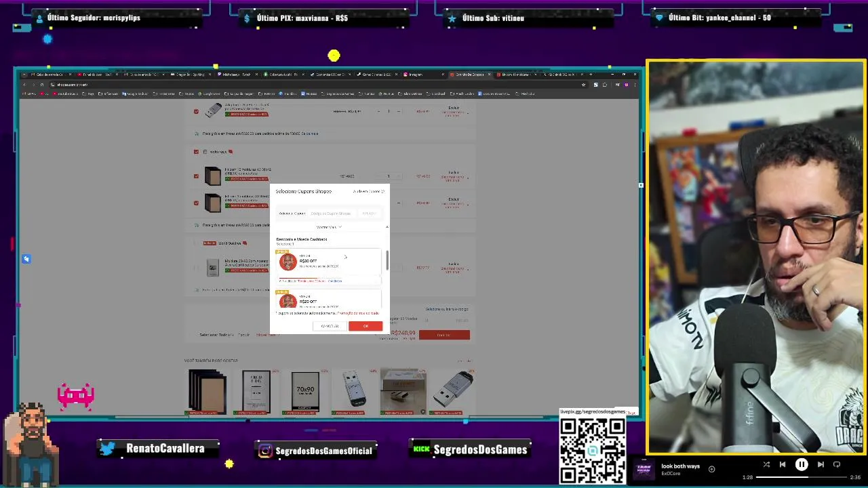
Task: Open the browser extensions icon
Action: click(605, 85)
